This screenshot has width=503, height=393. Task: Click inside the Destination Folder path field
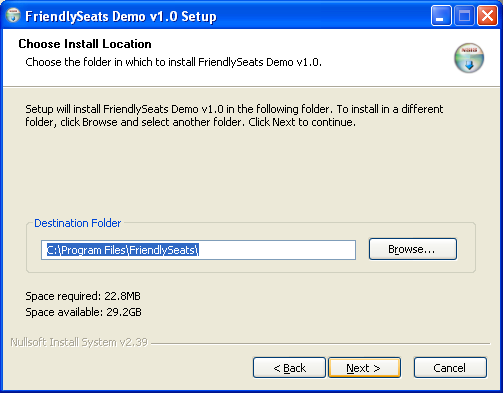pyautogui.click(x=198, y=250)
